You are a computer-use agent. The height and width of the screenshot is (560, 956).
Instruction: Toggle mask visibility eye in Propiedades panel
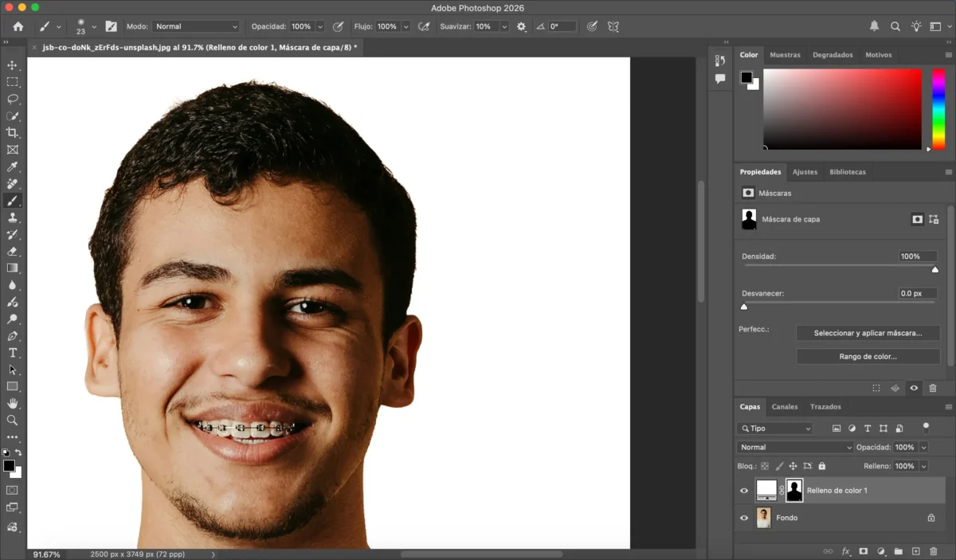click(914, 388)
